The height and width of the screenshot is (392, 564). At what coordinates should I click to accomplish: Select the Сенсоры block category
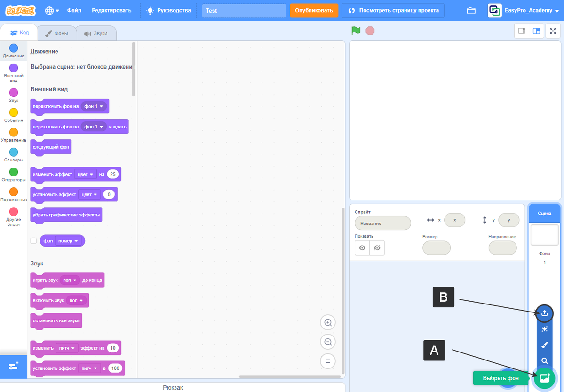pos(14,155)
